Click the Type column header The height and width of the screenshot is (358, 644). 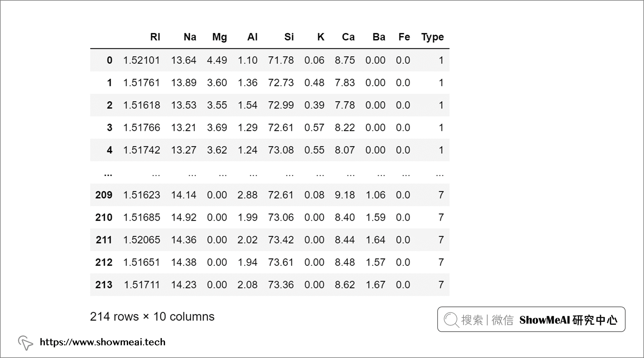click(x=432, y=37)
